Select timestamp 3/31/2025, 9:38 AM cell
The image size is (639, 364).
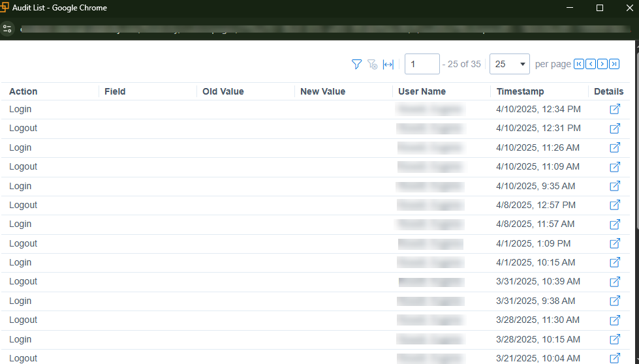[535, 301]
